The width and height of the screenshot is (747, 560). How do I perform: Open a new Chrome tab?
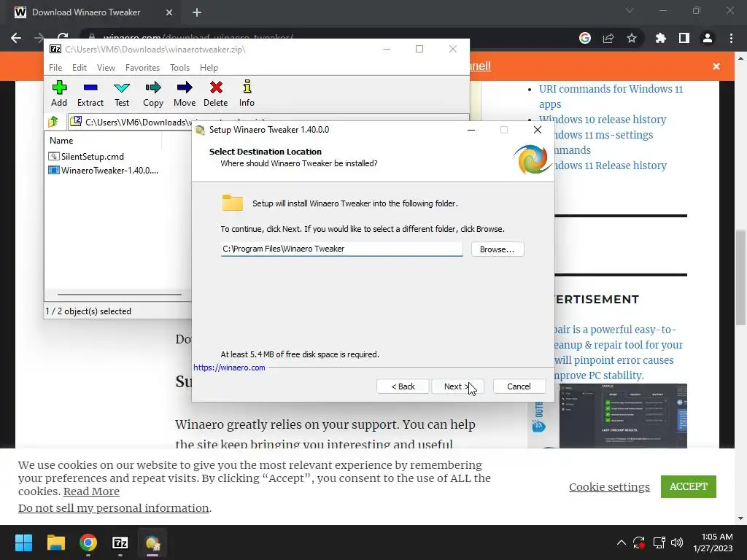pyautogui.click(x=197, y=12)
